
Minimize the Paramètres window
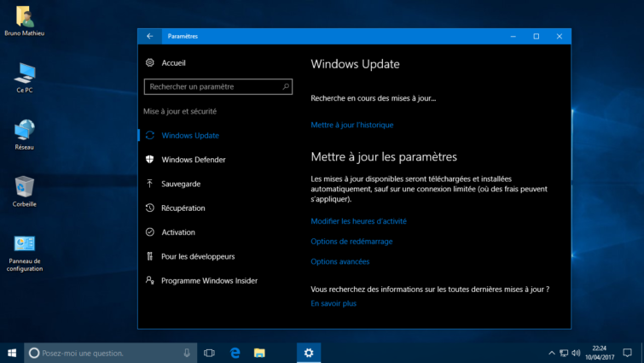click(x=513, y=36)
